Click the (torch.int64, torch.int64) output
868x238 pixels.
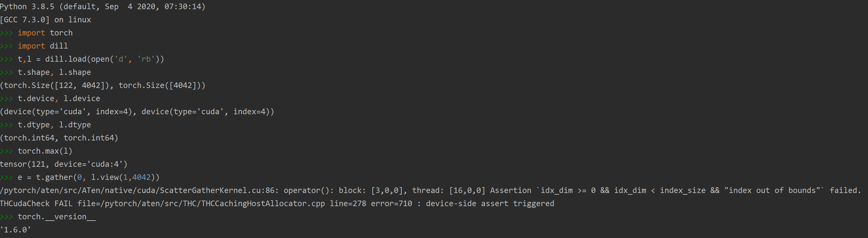[x=59, y=138]
